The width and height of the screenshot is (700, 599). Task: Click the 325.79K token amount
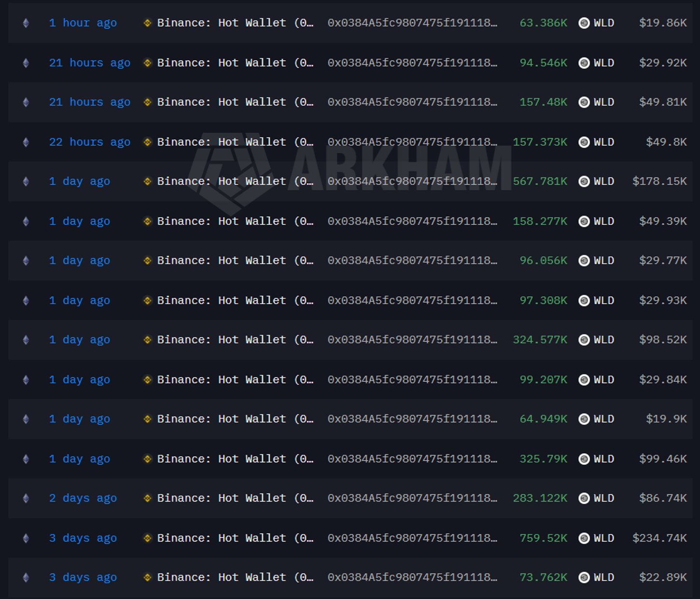pos(543,459)
